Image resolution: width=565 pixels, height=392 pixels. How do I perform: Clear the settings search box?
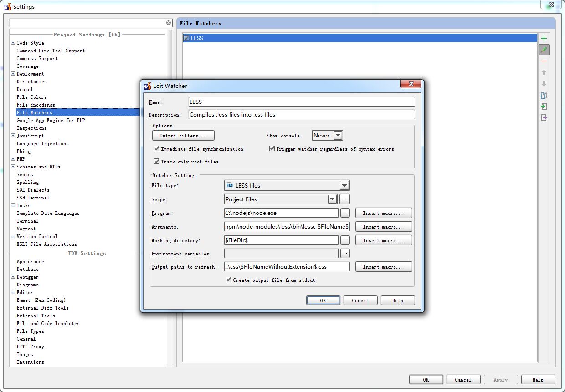point(169,23)
